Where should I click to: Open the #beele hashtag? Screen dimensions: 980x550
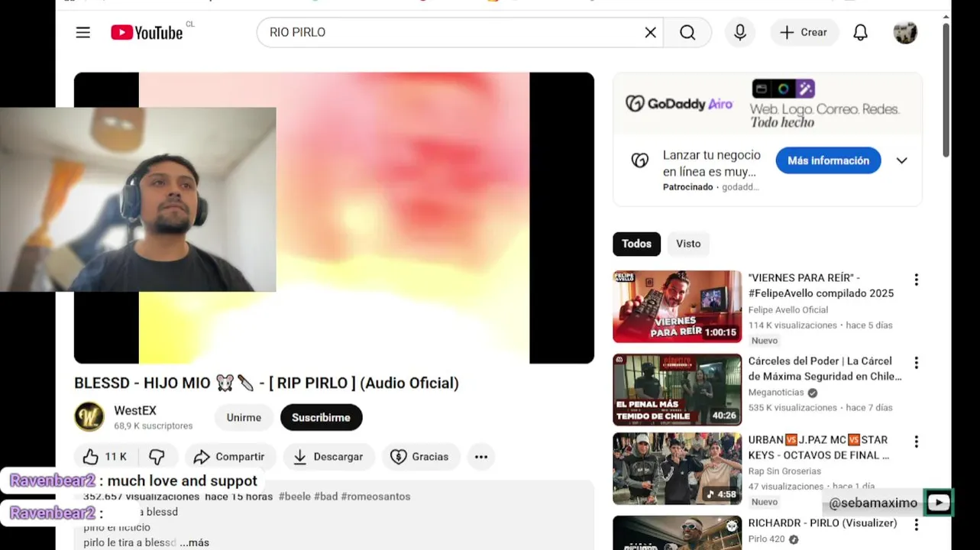click(x=294, y=497)
